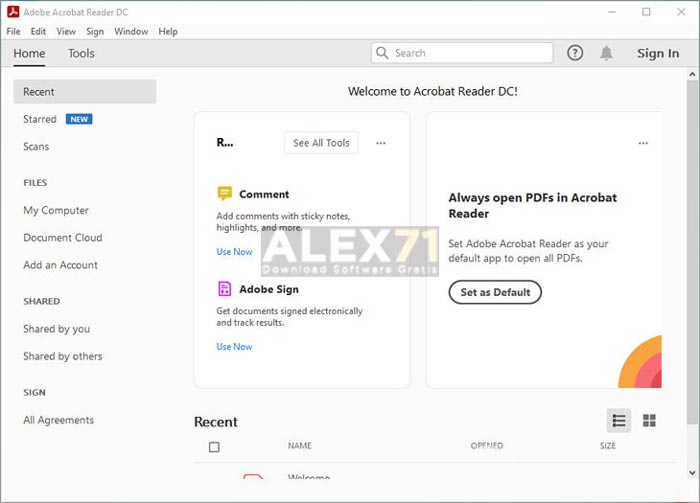
Task: Click scrollbar up arrow
Action: point(692,74)
